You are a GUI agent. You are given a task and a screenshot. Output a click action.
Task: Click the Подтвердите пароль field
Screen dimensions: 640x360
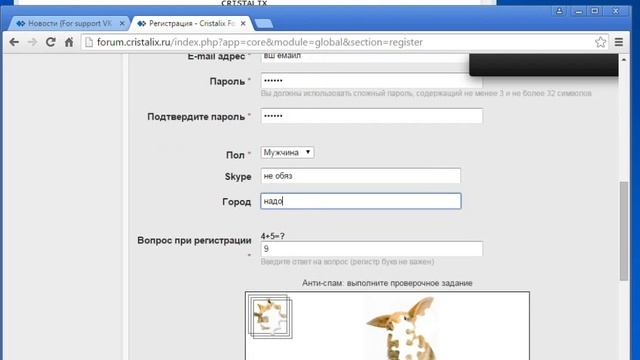pyautogui.click(x=371, y=116)
